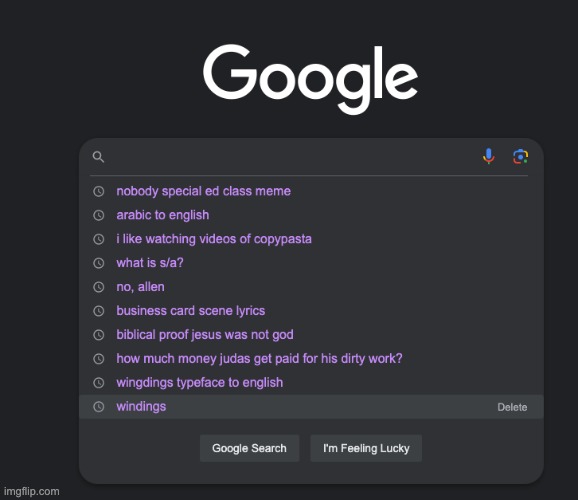The height and width of the screenshot is (500, 578).
Task: Delete the 'windings' history entry
Action: 512,407
